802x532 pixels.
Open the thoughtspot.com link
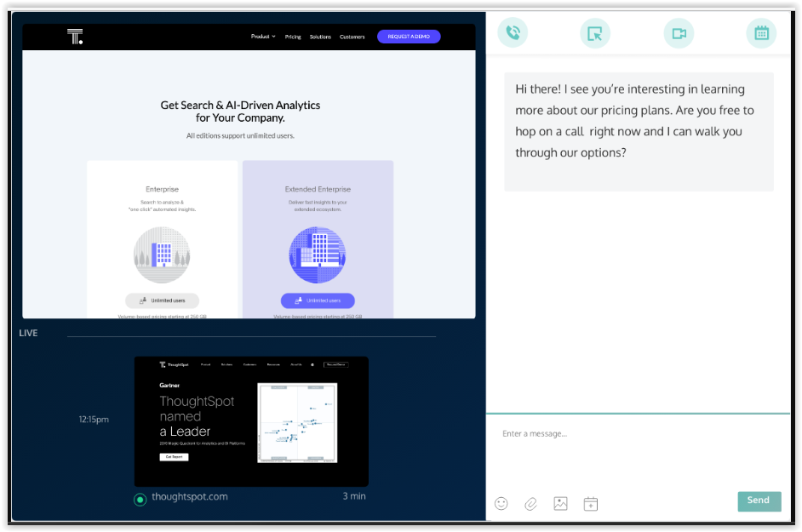[x=190, y=497]
